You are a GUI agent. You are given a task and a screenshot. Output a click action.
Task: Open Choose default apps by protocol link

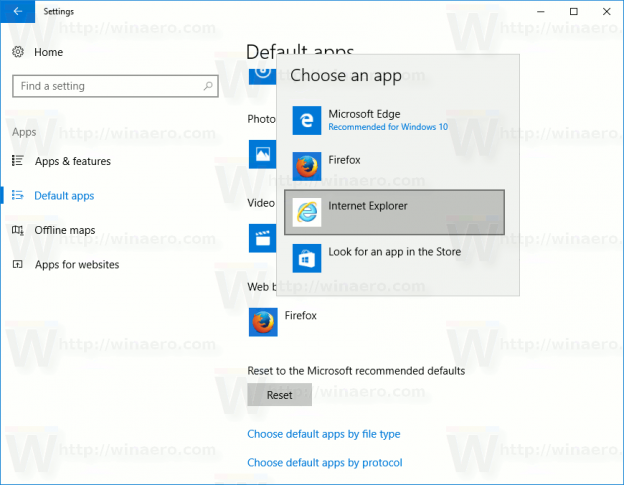pos(324,463)
